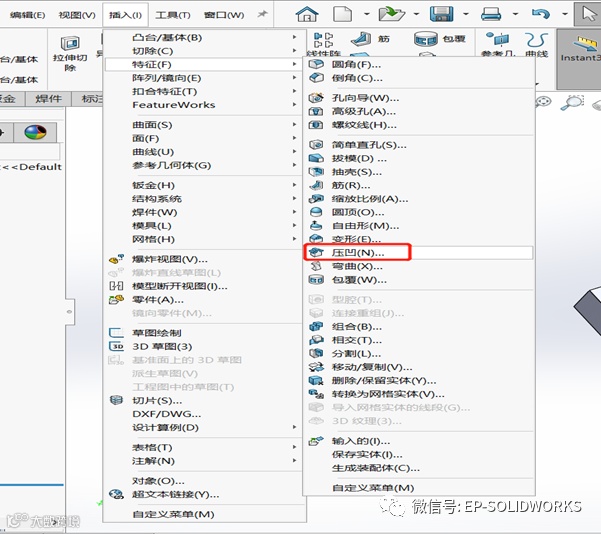Open the dropdown arrow next to Print icon
This screenshot has height=534, width=601.
click(515, 14)
